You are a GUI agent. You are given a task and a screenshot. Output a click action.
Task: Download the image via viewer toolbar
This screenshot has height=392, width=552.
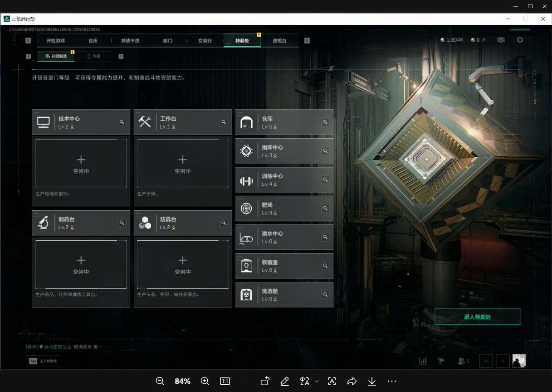372,381
